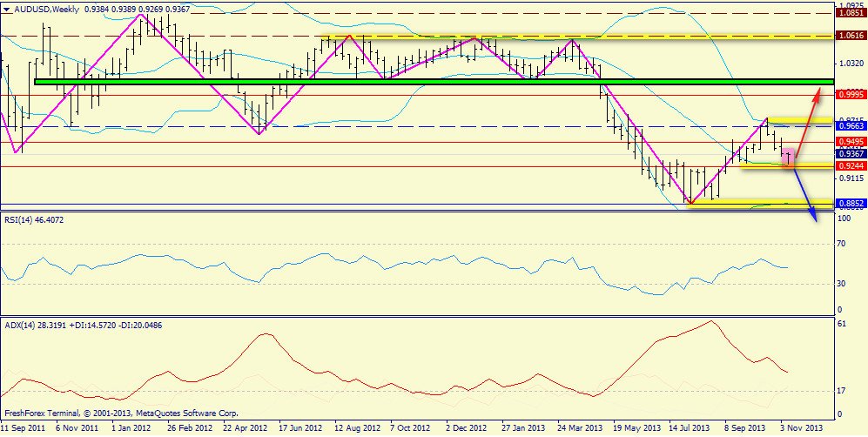The image size is (868, 437).
Task: Click the RSI(14) 46.4072 indicator label
Action: point(32,220)
